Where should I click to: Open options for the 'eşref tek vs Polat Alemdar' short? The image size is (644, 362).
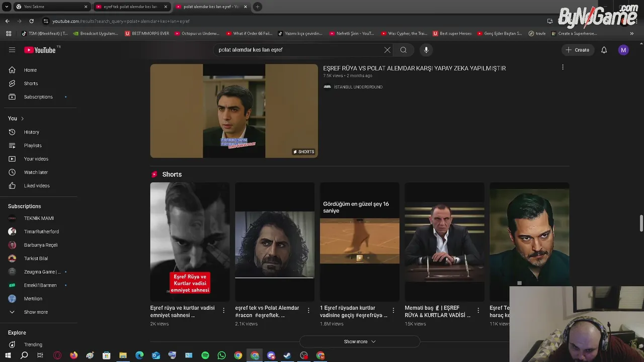click(x=309, y=311)
